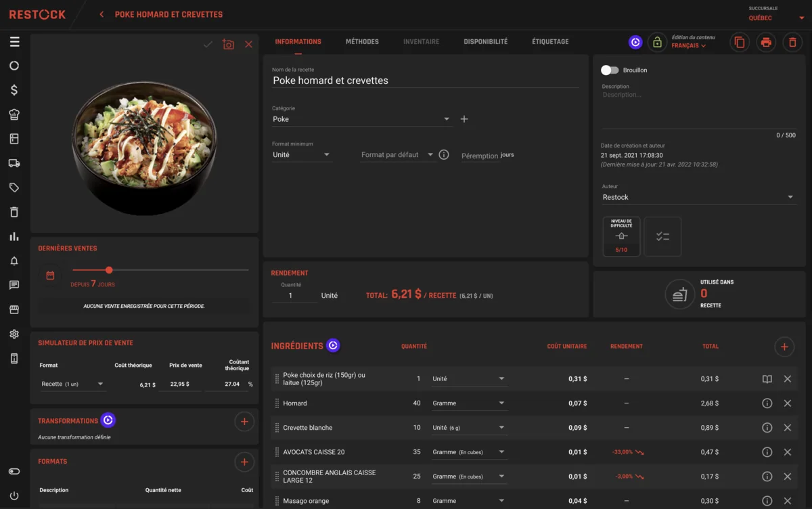Click the drag handle for the Homard row

tap(277, 403)
